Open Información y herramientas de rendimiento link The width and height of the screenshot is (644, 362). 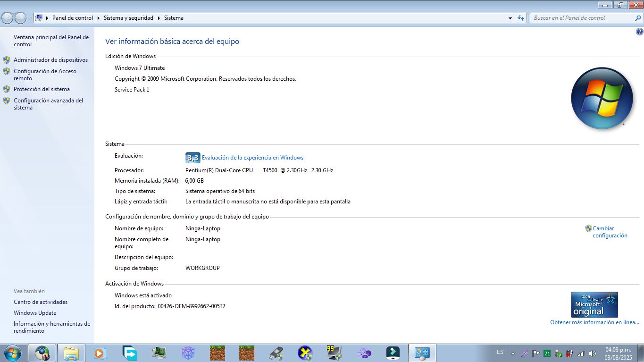(x=52, y=327)
